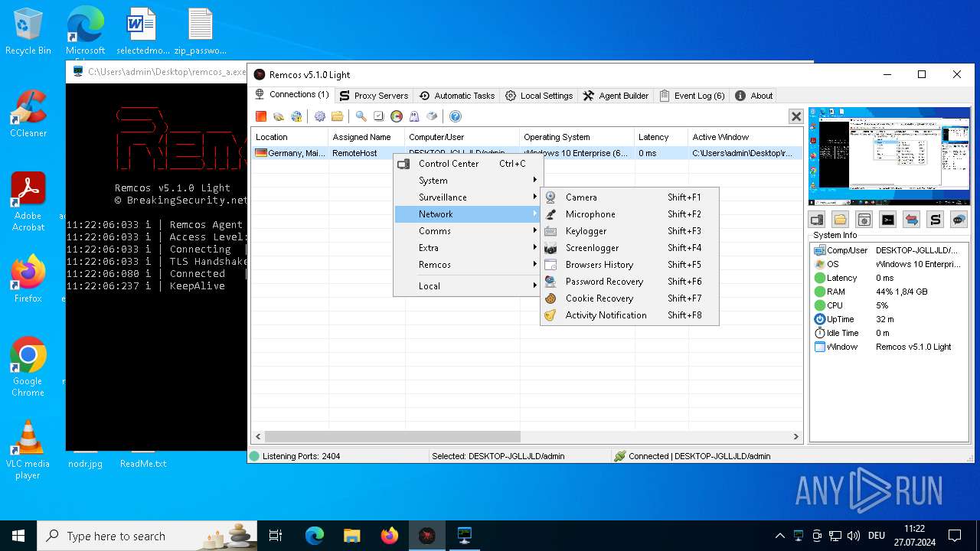This screenshot has height=551, width=980.
Task: Click the blue help question mark icon
Action: coord(456,116)
